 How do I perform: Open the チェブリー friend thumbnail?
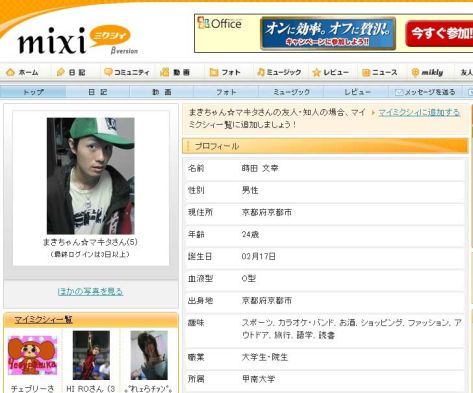pos(32,355)
